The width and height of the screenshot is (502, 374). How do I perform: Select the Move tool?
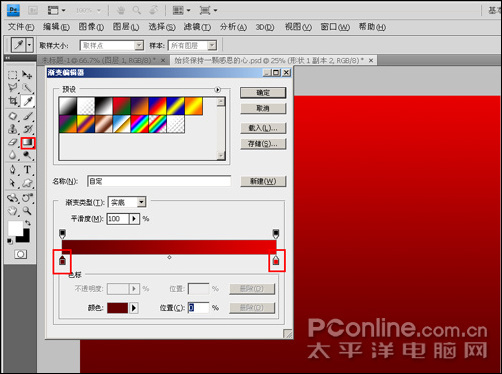27,75
